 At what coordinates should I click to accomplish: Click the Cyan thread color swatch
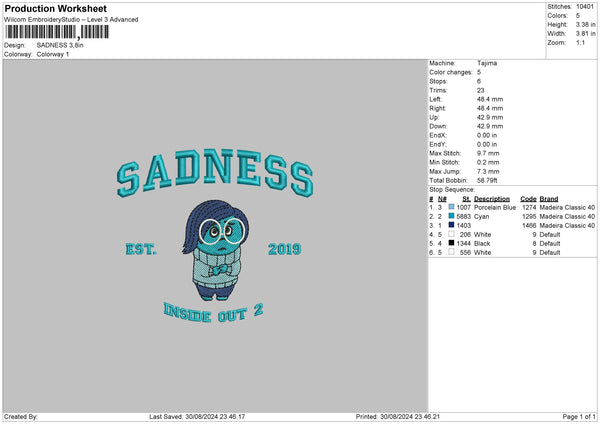[x=452, y=216]
